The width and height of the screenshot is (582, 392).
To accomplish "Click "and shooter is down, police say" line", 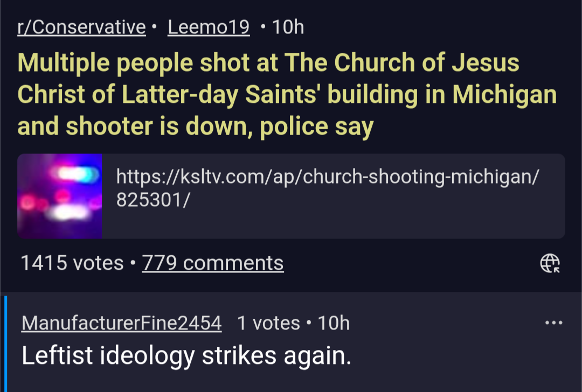I will (x=195, y=127).
